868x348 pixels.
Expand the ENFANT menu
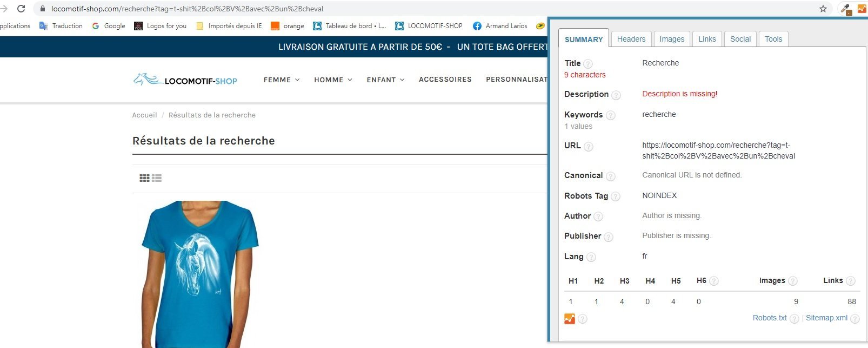[x=385, y=80]
